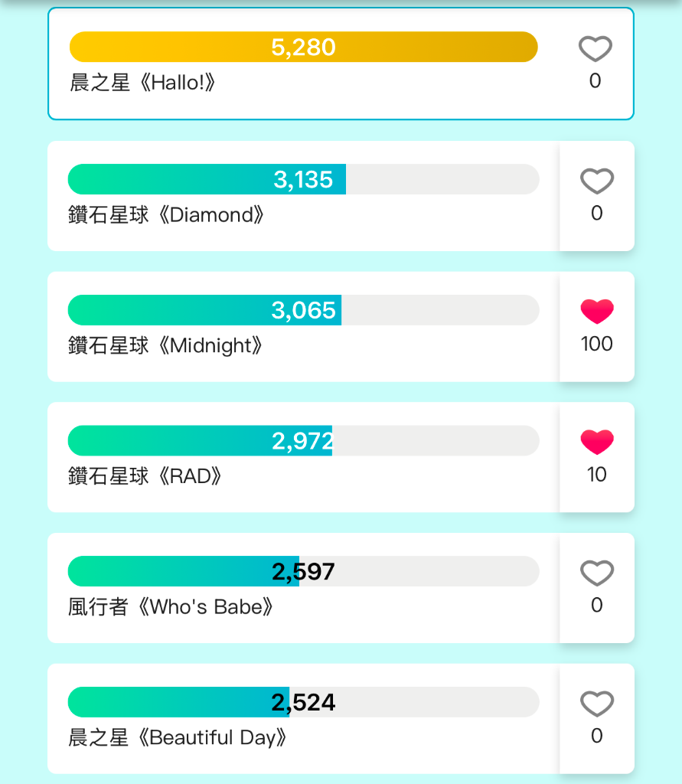The width and height of the screenshot is (682, 784).
Task: Open the song title 鑽石星球《Midnight》
Action: 165,345
